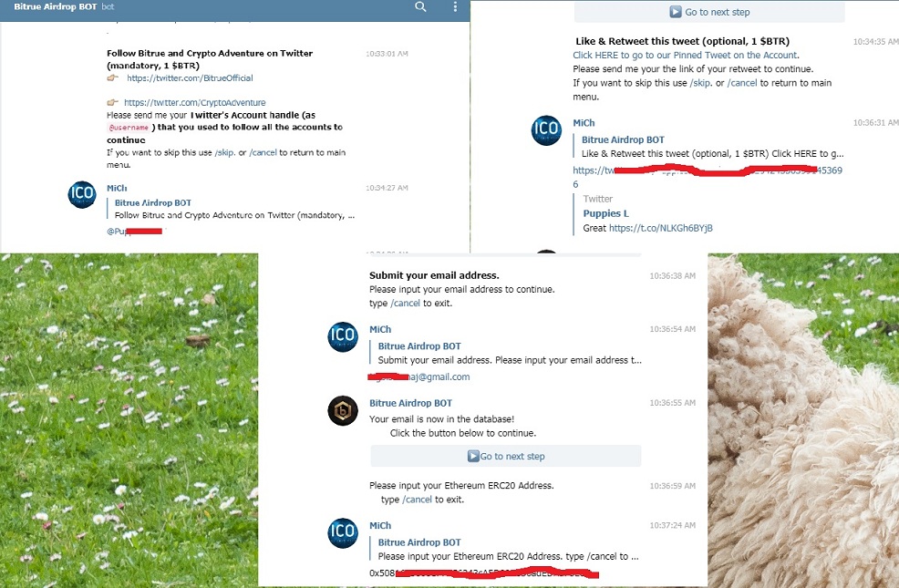Open search in Bitrue Airdrop BOT chat
This screenshot has height=588, width=899.
point(420,7)
